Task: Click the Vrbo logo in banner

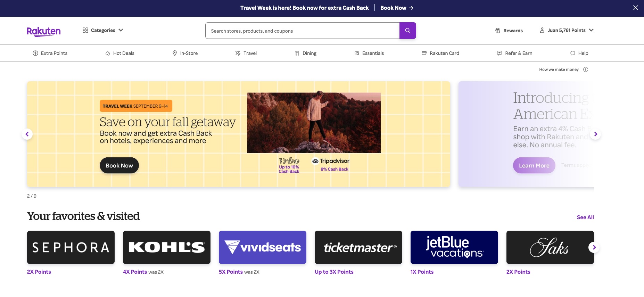Action: (x=289, y=161)
